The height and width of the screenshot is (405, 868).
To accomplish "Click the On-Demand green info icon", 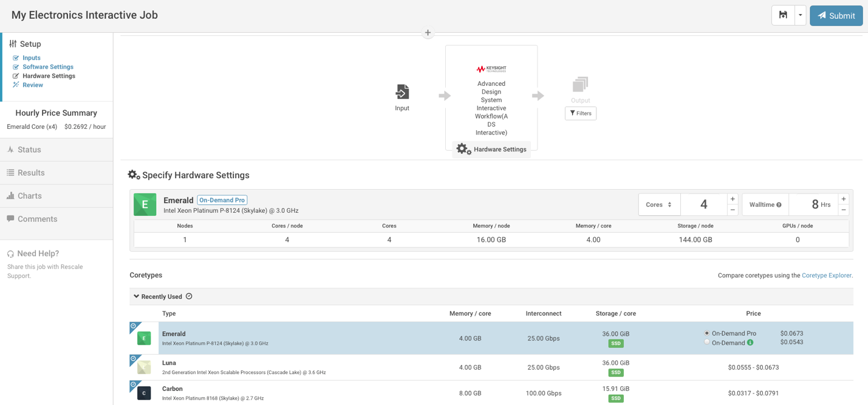I will tap(750, 342).
